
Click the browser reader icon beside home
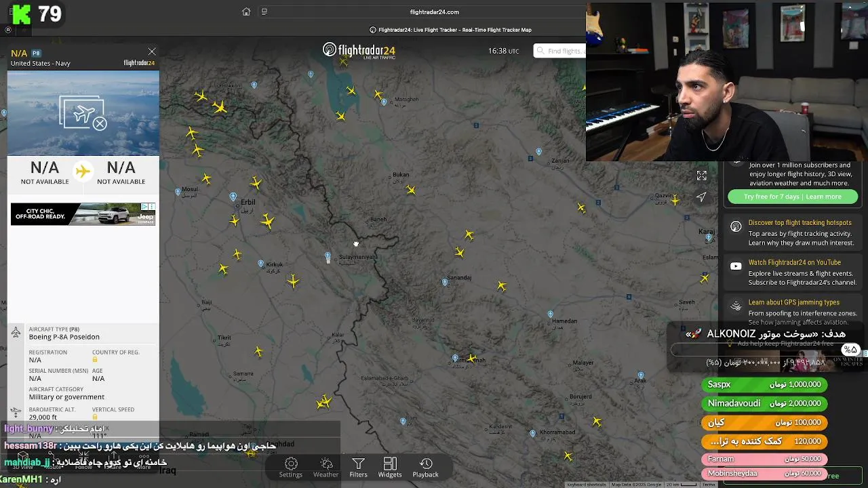point(264,12)
